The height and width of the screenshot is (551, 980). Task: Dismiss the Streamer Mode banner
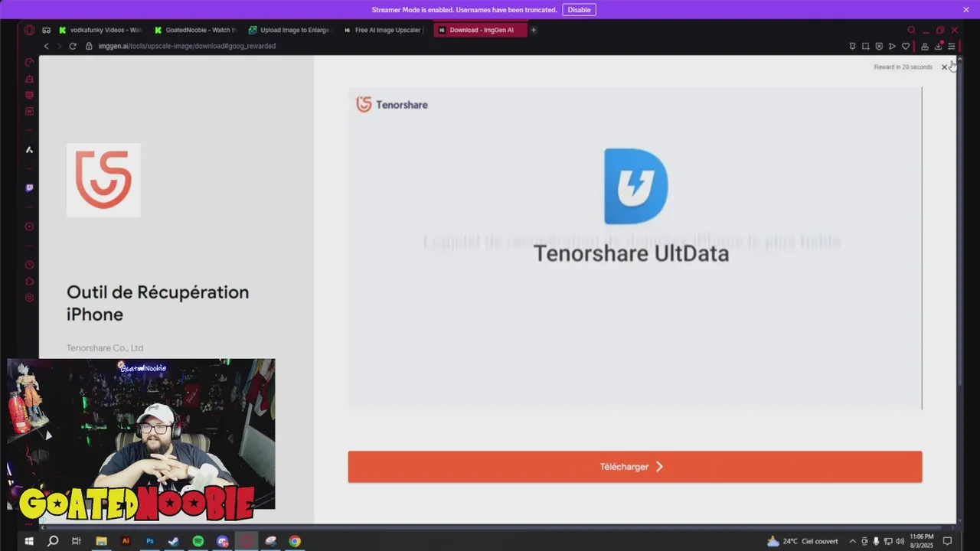click(966, 10)
